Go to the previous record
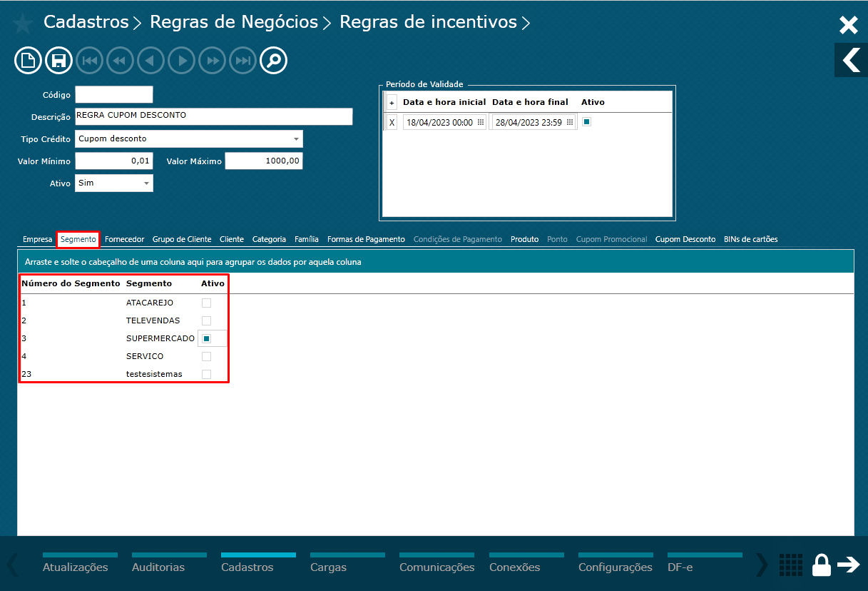Viewport: 868px width, 591px height. click(150, 61)
